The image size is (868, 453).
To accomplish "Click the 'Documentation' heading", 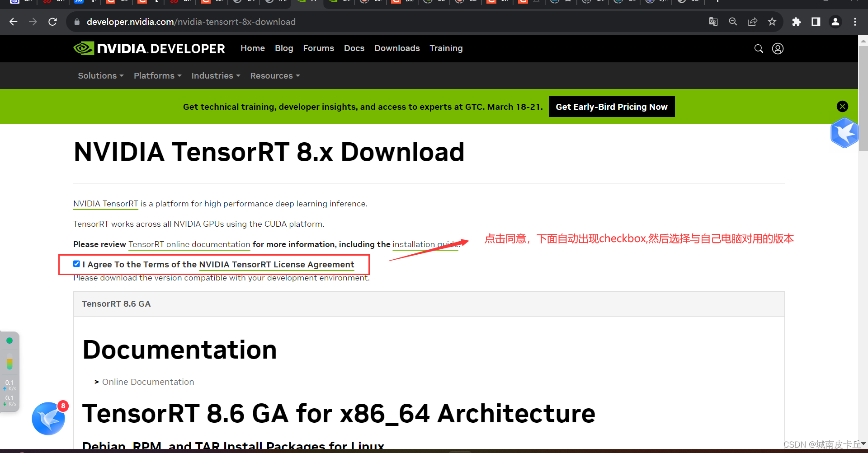I will 179,350.
